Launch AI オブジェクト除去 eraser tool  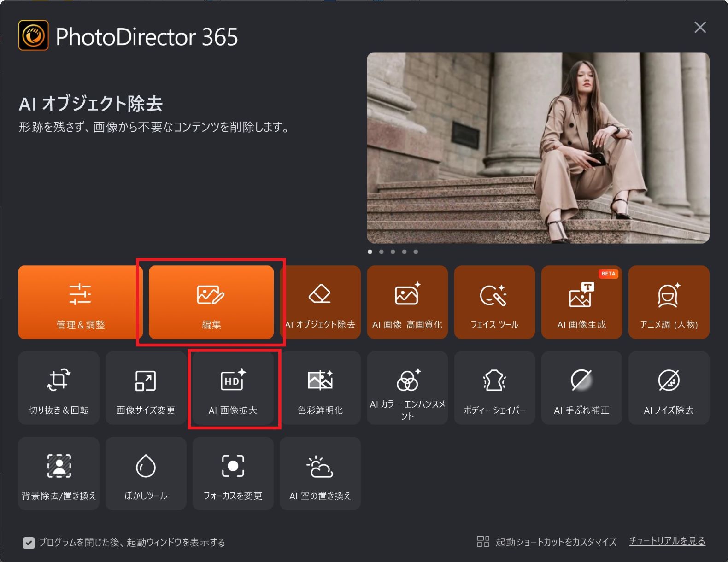320,302
